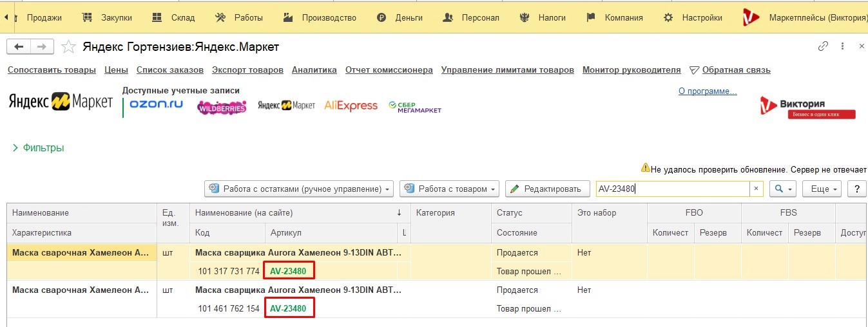
Task: Go forward with the right arrow button
Action: point(42,46)
